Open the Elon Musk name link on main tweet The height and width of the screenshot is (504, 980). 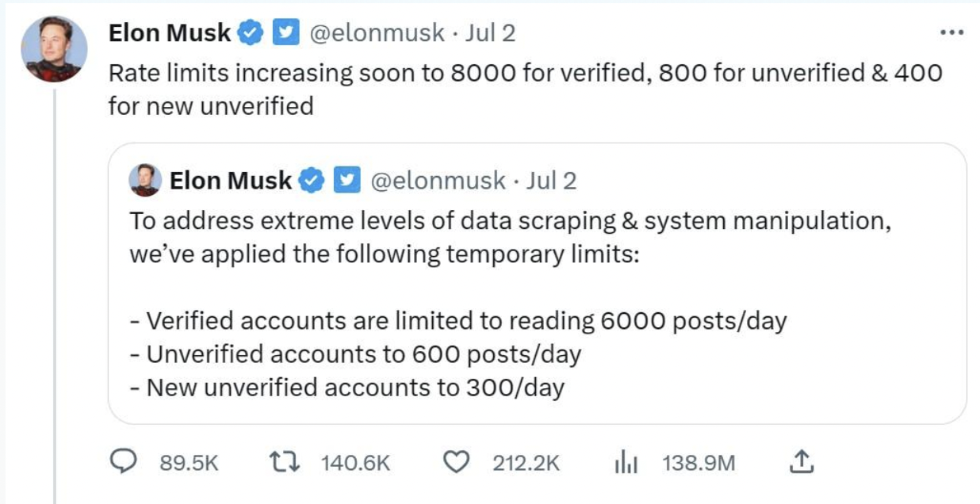coord(170,33)
